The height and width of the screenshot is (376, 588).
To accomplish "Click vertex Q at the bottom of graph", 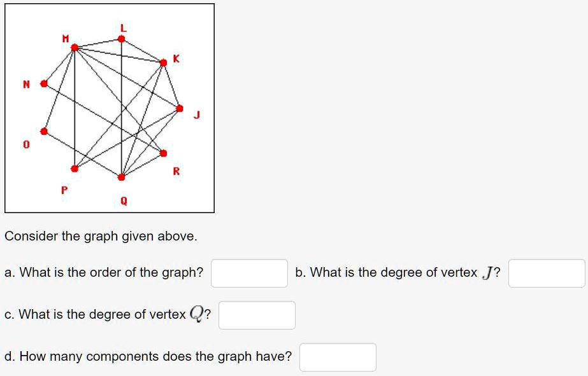I will 120,177.
